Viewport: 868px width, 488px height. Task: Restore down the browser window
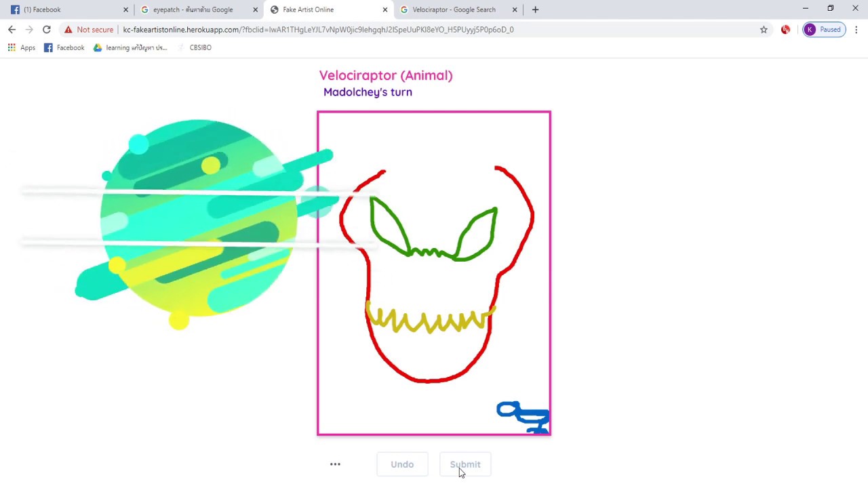point(830,9)
